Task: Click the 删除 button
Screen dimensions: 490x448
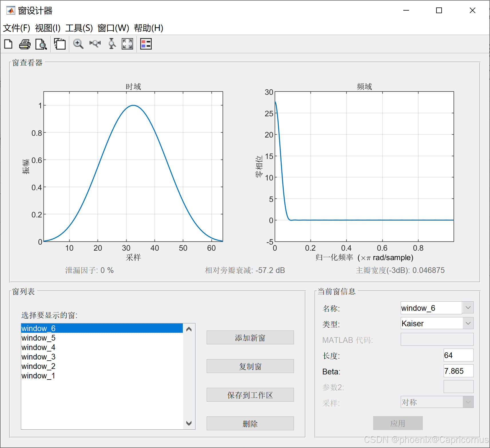Action: tap(250, 424)
